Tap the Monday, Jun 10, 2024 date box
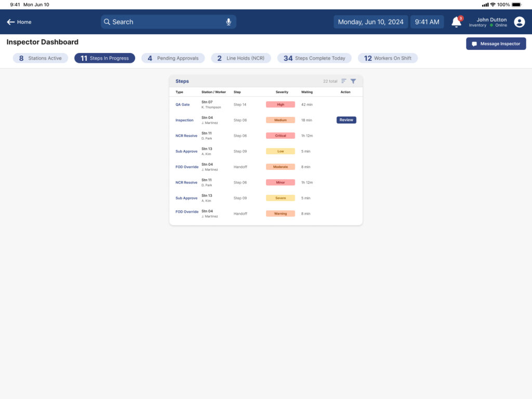This screenshot has height=399, width=532. pos(370,22)
